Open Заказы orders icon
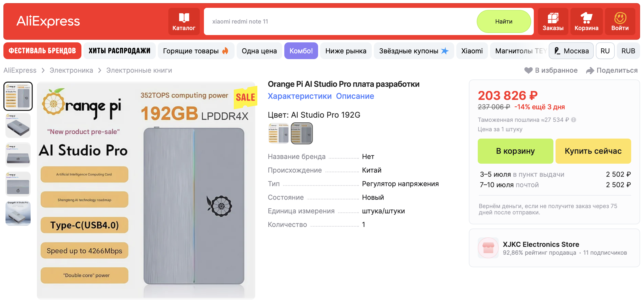644x308 pixels. coord(553,21)
